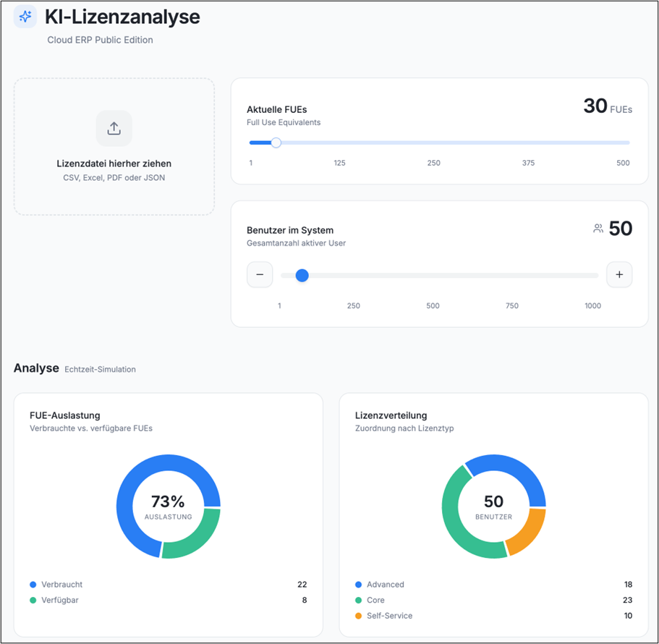Click the orange Self-Service legend dot

click(359, 616)
